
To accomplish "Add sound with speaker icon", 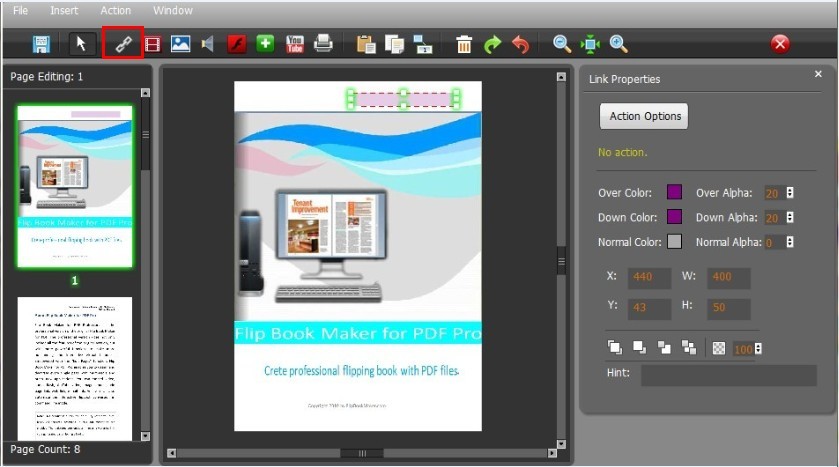I will click(208, 44).
